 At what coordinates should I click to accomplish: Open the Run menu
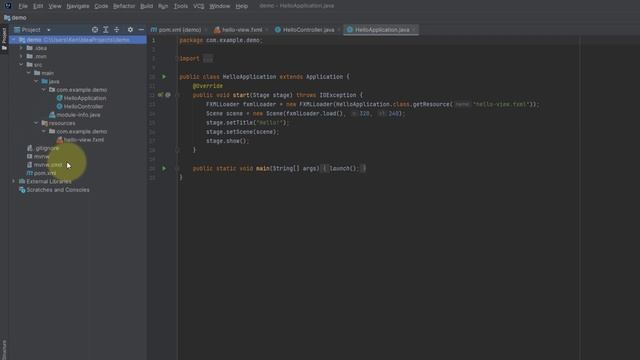tap(163, 6)
